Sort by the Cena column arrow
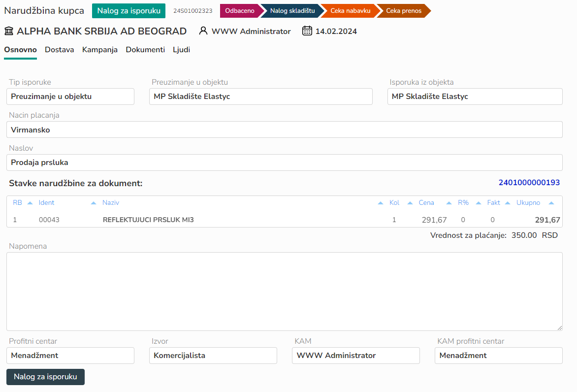 [x=449, y=203]
